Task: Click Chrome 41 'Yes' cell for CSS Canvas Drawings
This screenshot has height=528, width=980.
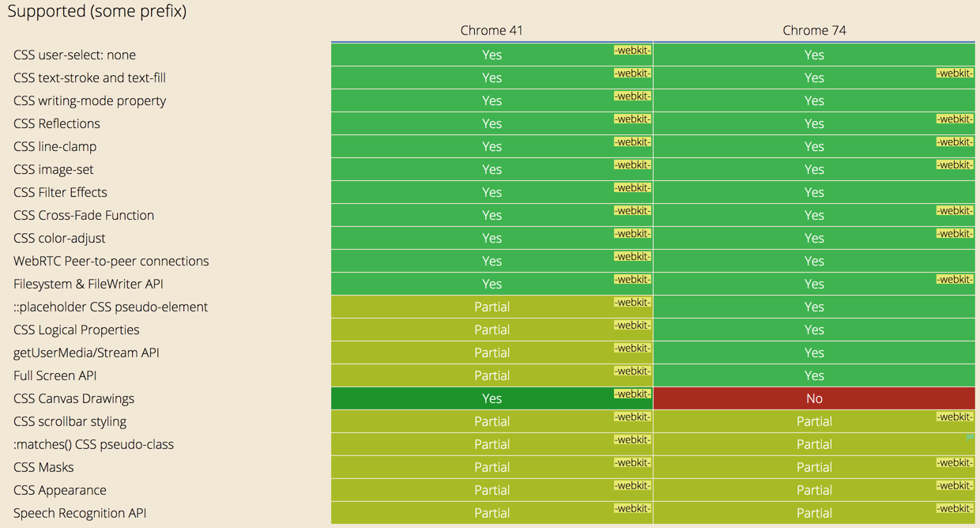Action: click(492, 398)
